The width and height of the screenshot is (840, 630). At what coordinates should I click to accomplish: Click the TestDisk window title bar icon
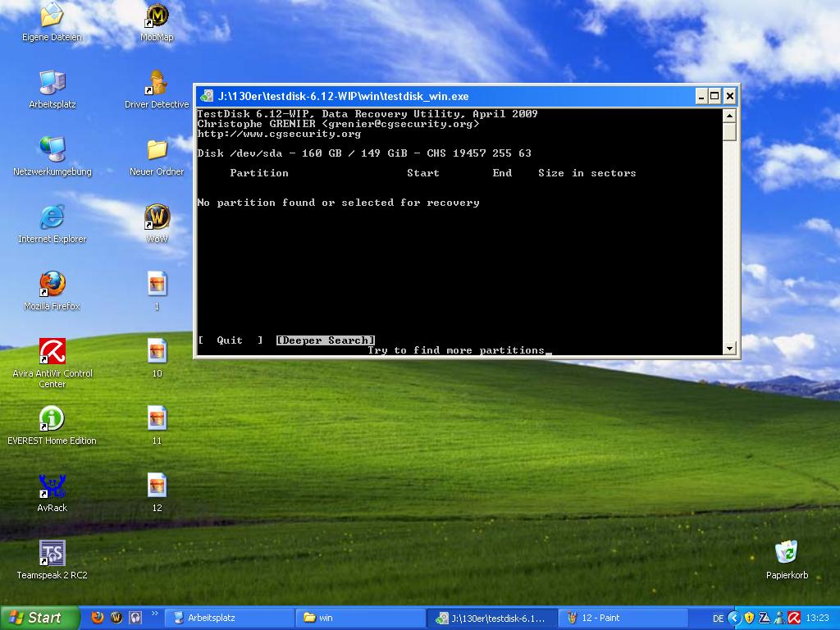click(206, 97)
